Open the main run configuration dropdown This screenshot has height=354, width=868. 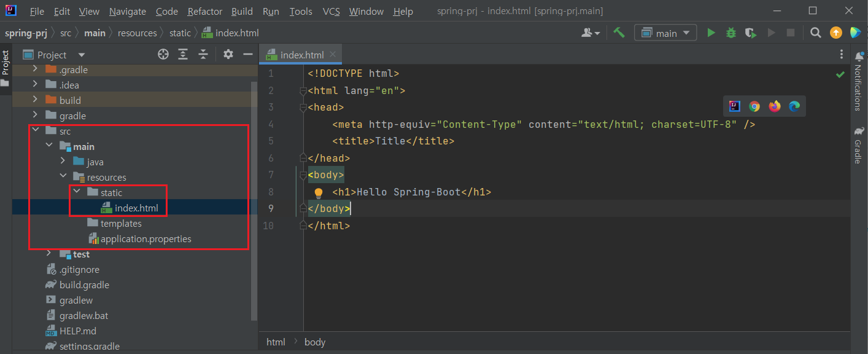click(x=665, y=33)
